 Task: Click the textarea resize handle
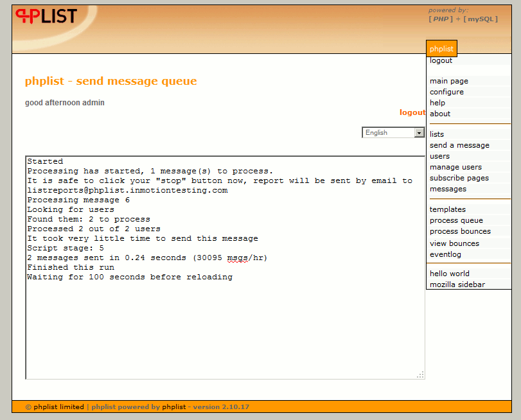[421, 375]
